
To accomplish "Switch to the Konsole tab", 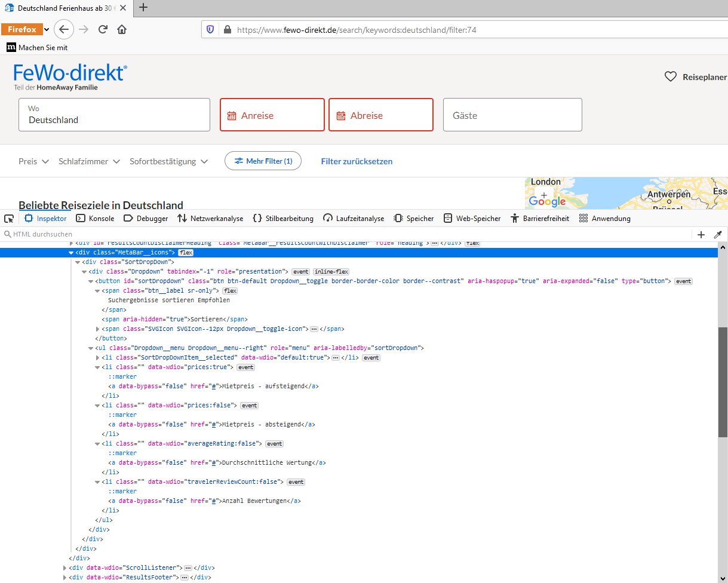I will [x=96, y=219].
